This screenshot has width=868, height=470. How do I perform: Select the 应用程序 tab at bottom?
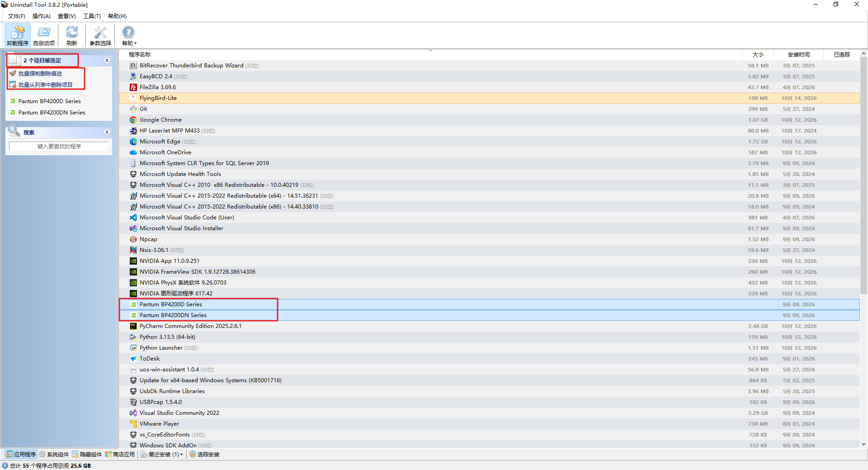pos(21,454)
